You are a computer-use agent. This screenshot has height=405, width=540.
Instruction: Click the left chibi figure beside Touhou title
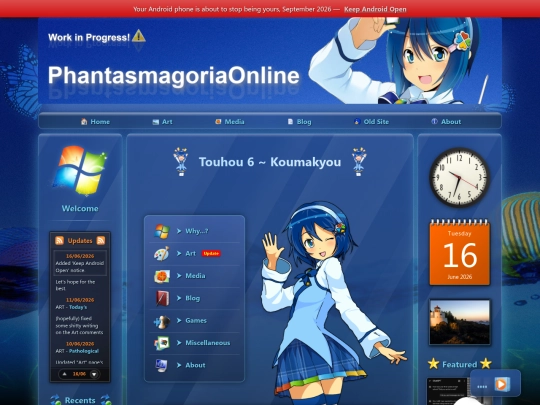coord(181,162)
